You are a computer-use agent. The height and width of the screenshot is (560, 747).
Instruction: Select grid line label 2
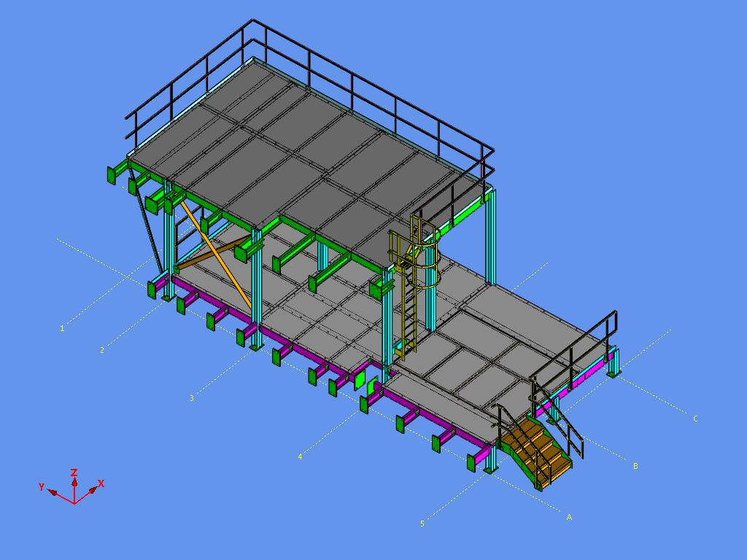(x=102, y=351)
